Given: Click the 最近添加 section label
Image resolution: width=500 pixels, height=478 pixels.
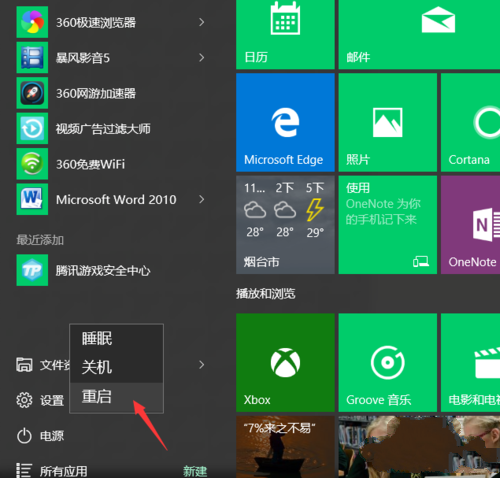Looking at the screenshot, I should (x=40, y=240).
